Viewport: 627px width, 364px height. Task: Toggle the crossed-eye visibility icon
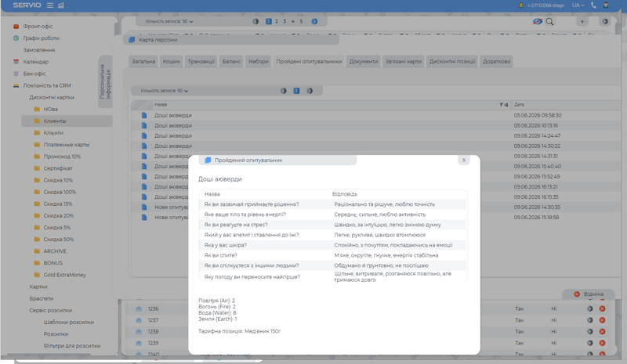click(x=538, y=22)
